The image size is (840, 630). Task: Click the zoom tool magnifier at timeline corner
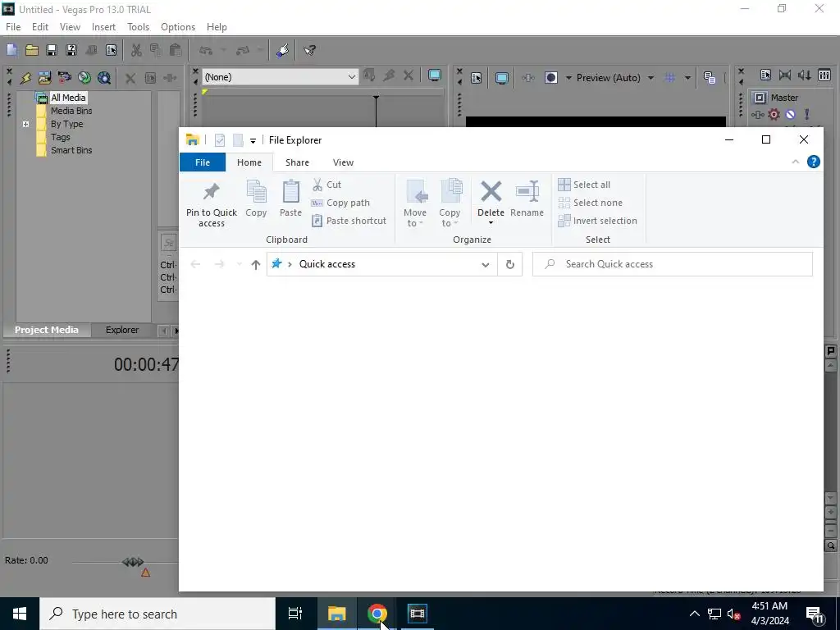tap(831, 546)
